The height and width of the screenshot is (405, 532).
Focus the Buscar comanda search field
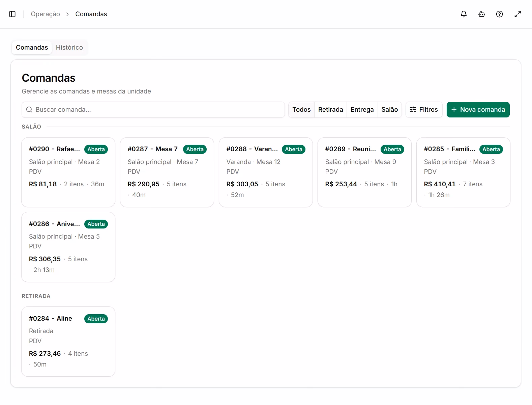tap(153, 110)
